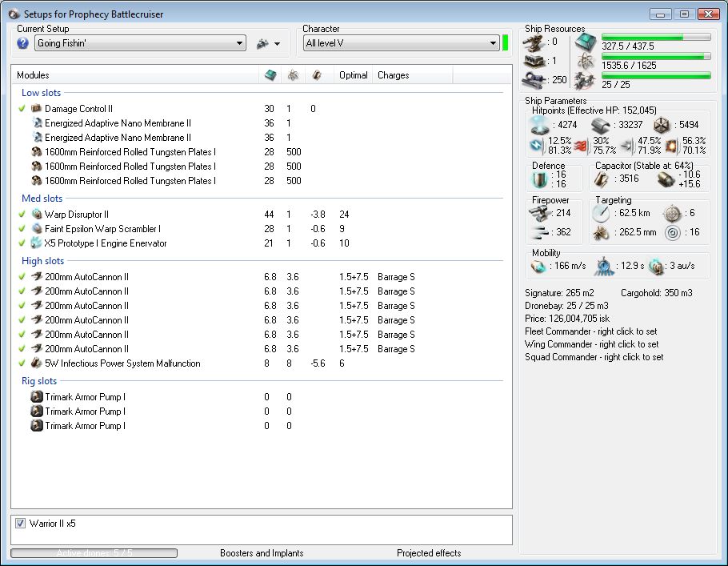Open the Current Setup 'Going Fishin'' dropdown

point(140,43)
